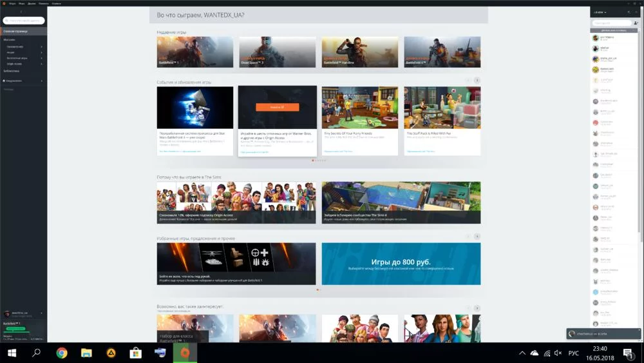This screenshot has height=363, width=644.
Task: Pop out the friends list window
Action: click(x=629, y=12)
